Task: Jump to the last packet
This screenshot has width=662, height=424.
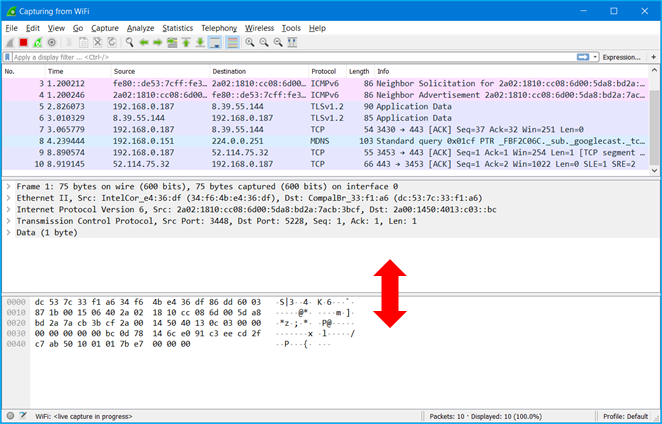Action: pos(200,42)
